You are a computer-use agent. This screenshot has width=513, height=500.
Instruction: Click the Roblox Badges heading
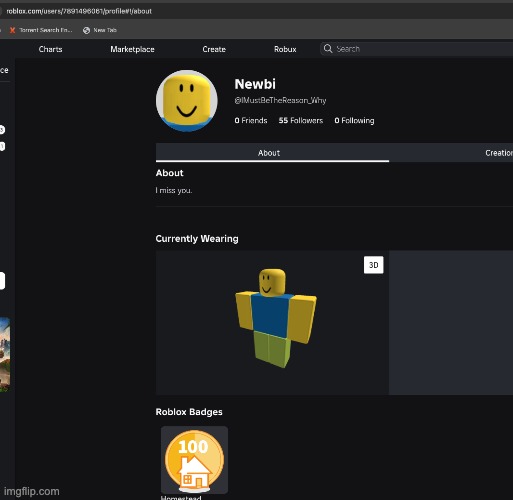189,412
